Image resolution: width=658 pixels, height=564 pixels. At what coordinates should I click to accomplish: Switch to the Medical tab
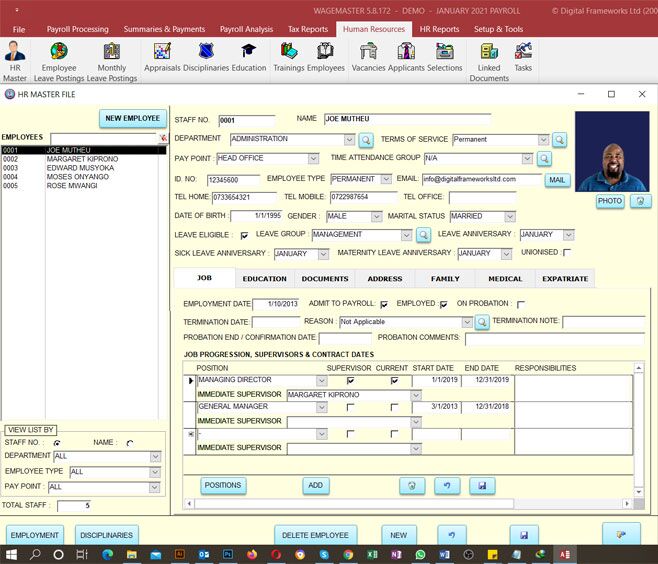pos(504,279)
